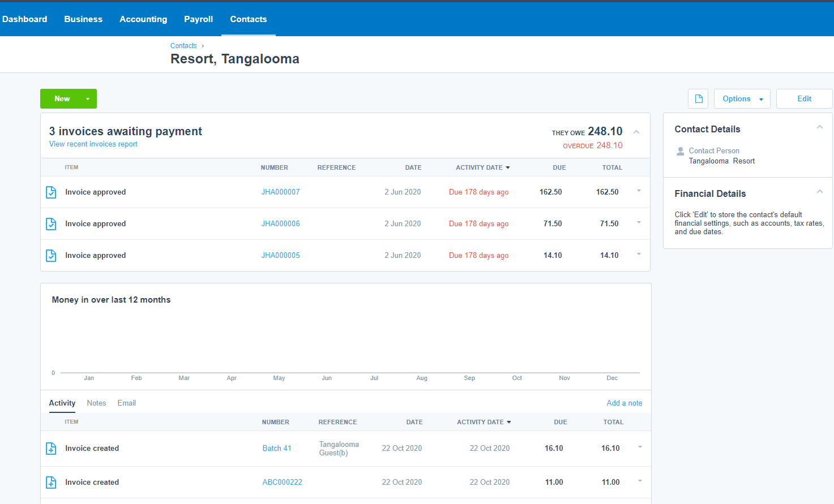Sort by Activity Date in awaiting payment table
This screenshot has width=834, height=504.
tap(482, 167)
